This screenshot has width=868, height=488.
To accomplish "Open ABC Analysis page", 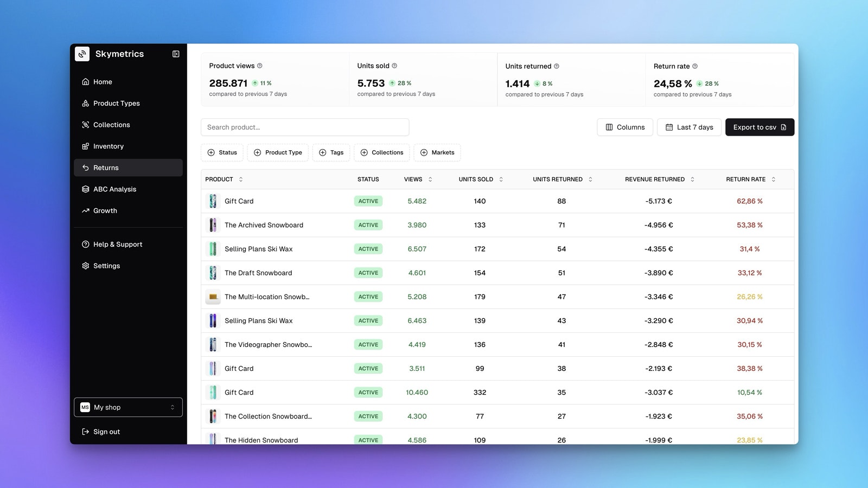I will click(x=128, y=189).
